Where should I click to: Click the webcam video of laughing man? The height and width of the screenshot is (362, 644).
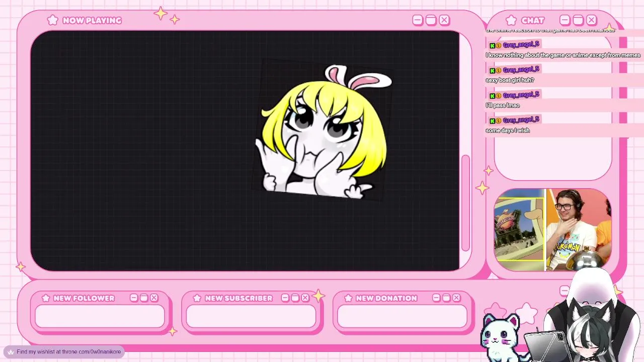click(x=578, y=230)
